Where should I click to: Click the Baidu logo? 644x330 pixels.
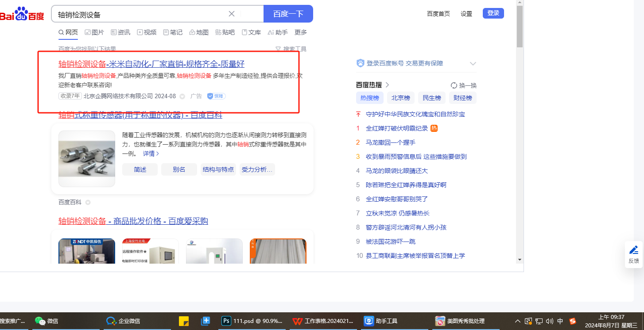22,14
